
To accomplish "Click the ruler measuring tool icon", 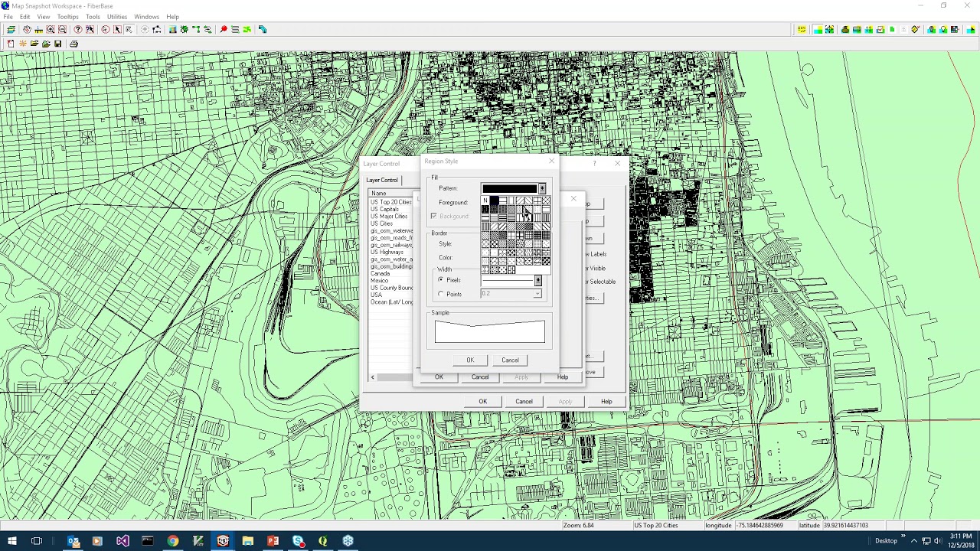I will point(38,29).
